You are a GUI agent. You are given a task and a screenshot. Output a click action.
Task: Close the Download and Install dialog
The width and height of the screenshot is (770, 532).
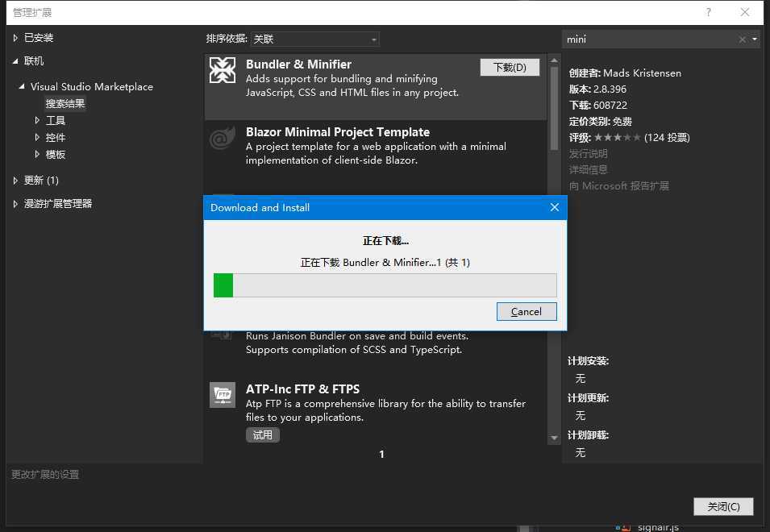point(555,208)
